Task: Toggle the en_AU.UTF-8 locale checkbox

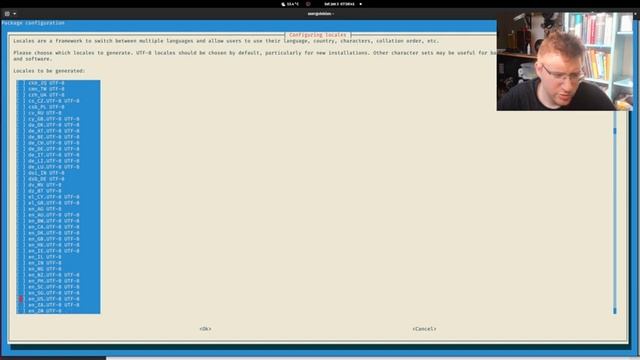Action: (x=21, y=215)
